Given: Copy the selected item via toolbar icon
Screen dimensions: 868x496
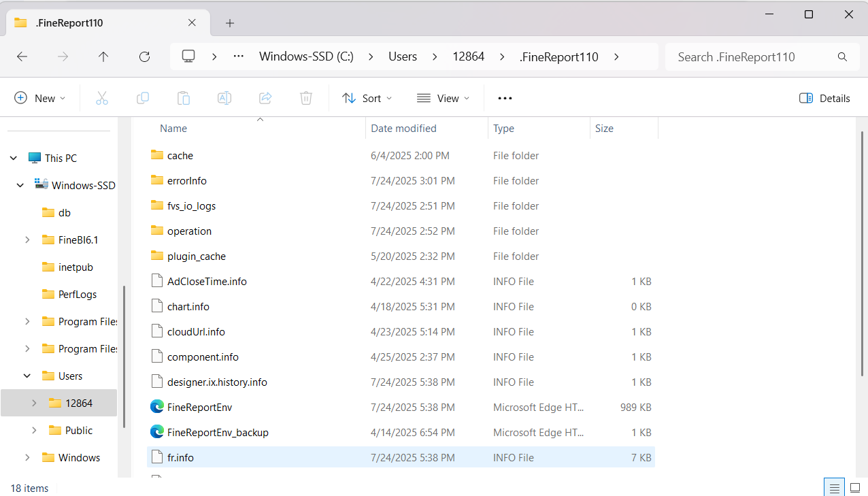Looking at the screenshot, I should click(143, 98).
